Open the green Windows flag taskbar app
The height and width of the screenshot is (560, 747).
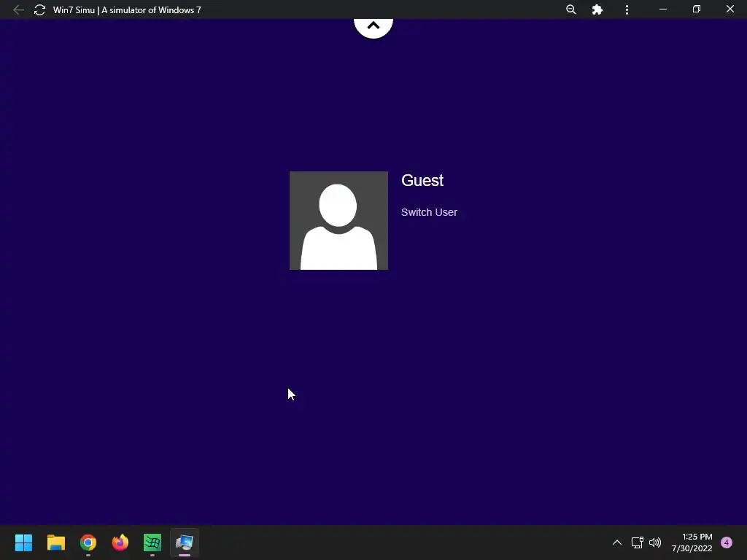coord(152,542)
